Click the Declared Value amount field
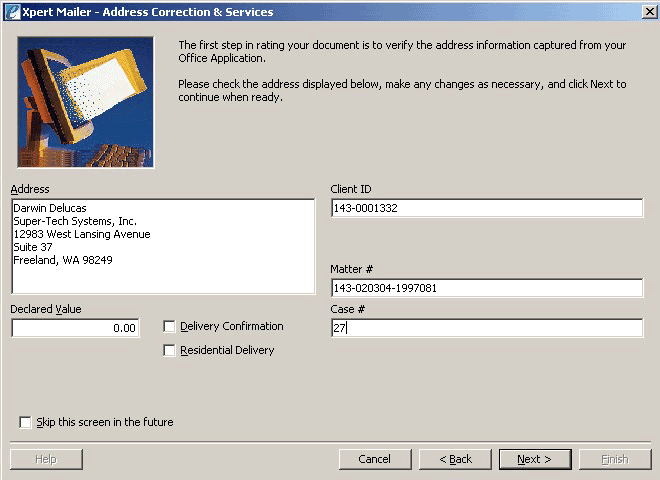This screenshot has width=660, height=480. tap(75, 328)
